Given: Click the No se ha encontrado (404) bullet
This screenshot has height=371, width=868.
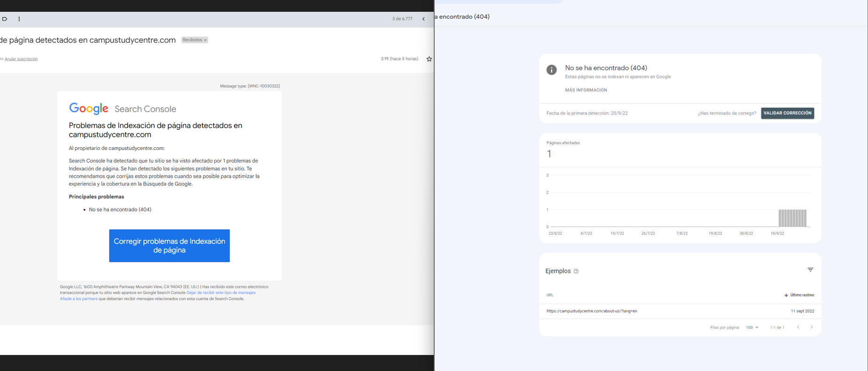Looking at the screenshot, I should click(120, 210).
